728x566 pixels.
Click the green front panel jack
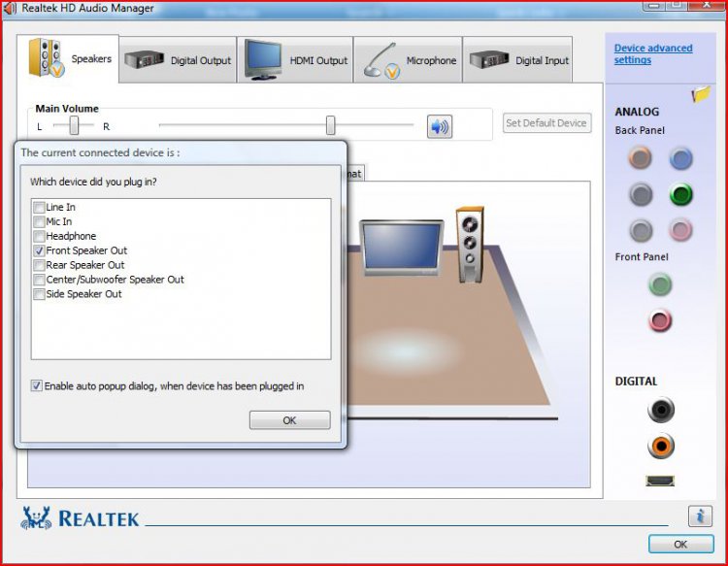click(660, 284)
